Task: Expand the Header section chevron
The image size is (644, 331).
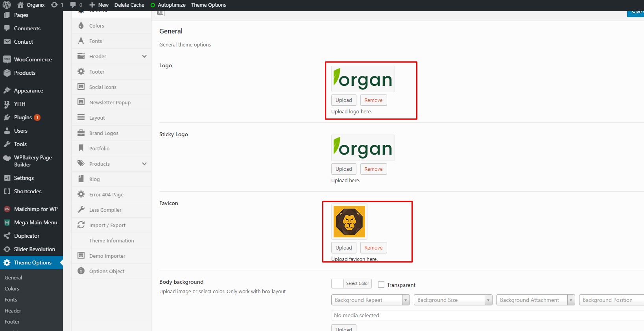Action: [x=144, y=56]
